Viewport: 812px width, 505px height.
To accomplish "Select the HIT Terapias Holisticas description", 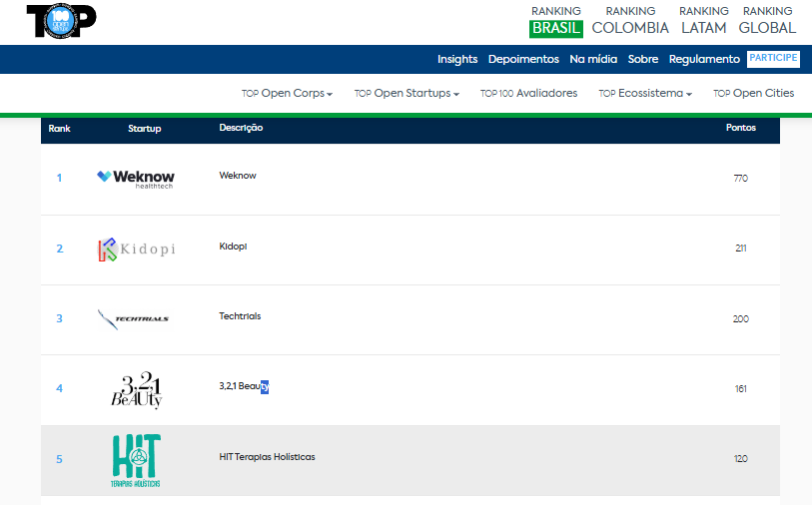I will point(268,457).
